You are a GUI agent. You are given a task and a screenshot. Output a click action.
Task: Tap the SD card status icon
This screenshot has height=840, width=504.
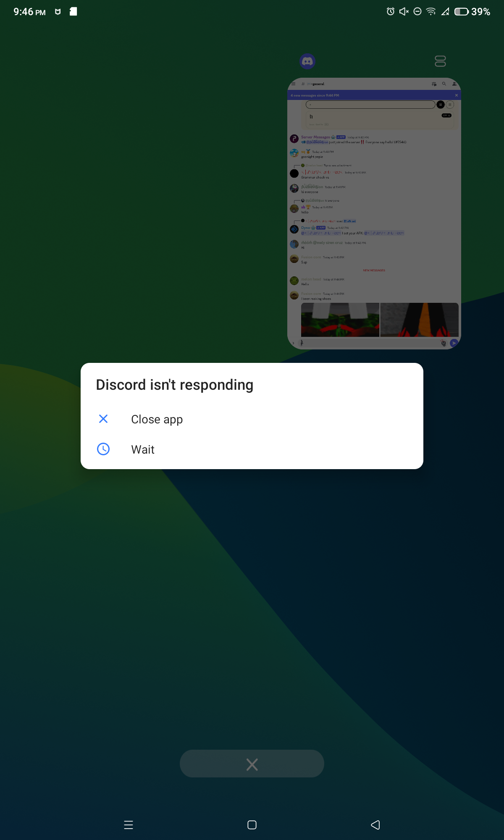73,11
